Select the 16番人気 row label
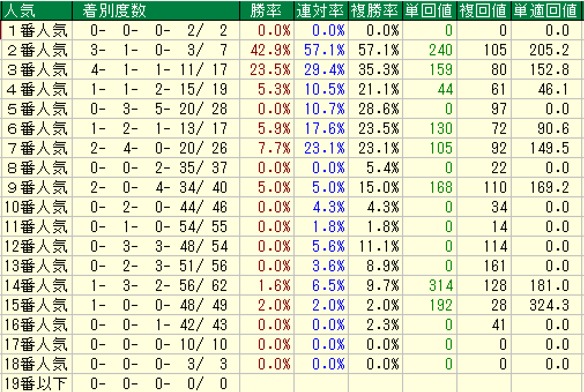The height and width of the screenshot is (392, 584). 36,325
